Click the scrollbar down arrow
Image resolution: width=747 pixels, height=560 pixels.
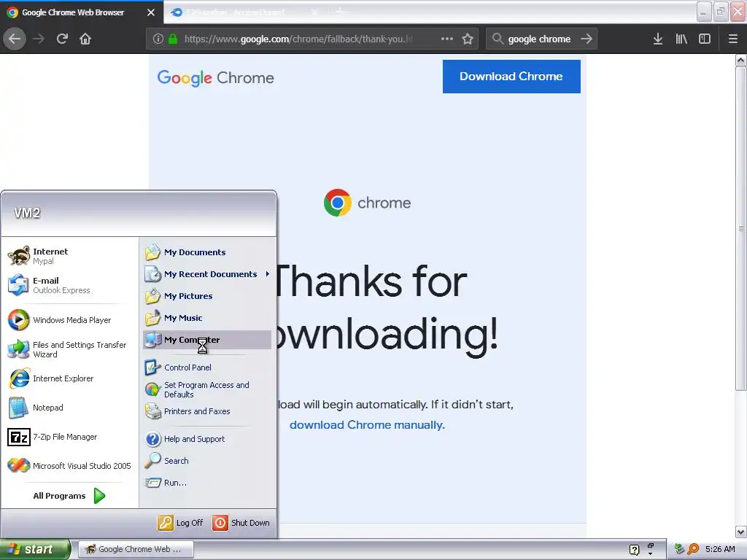tap(741, 532)
